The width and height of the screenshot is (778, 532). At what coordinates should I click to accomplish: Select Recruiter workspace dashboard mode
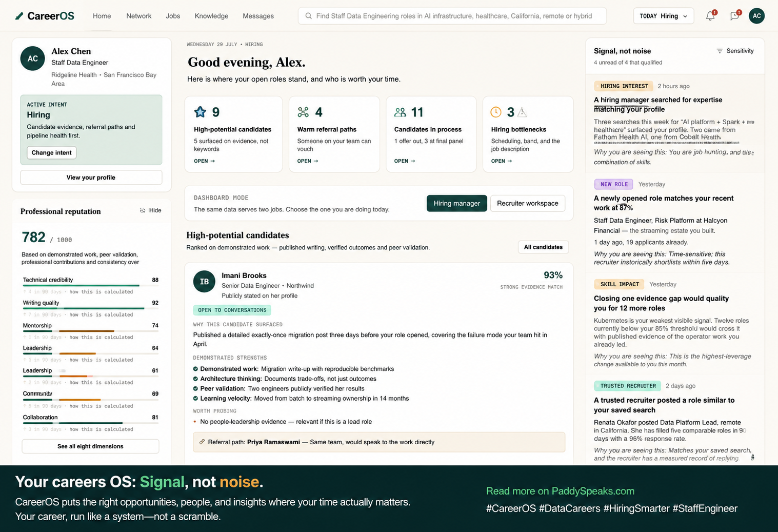(527, 203)
